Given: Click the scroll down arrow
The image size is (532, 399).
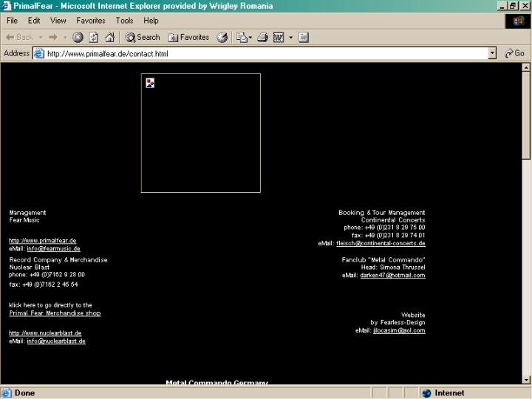Looking at the screenshot, I should (526, 380).
